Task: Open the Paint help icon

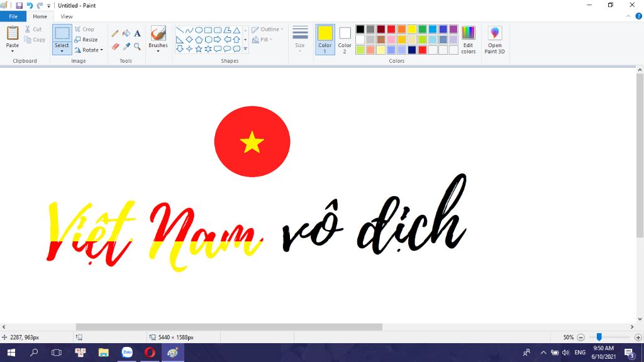Action: (639, 16)
